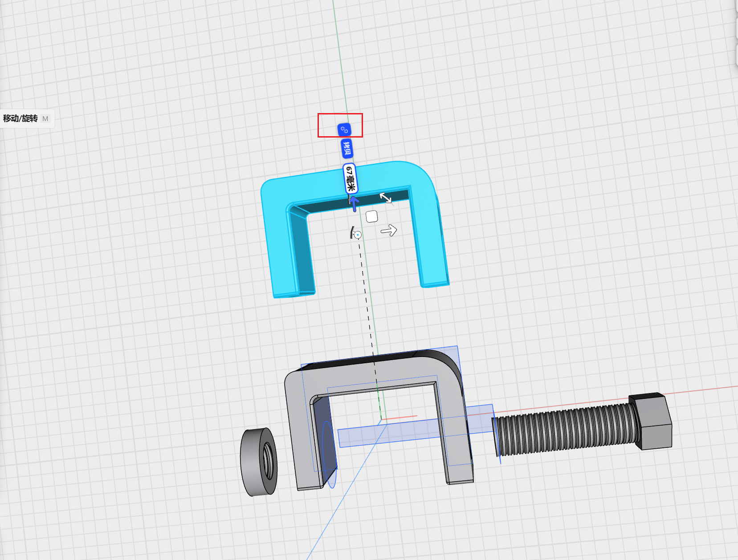Click the white square planar move handle
This screenshot has width=738, height=560.
click(x=372, y=217)
